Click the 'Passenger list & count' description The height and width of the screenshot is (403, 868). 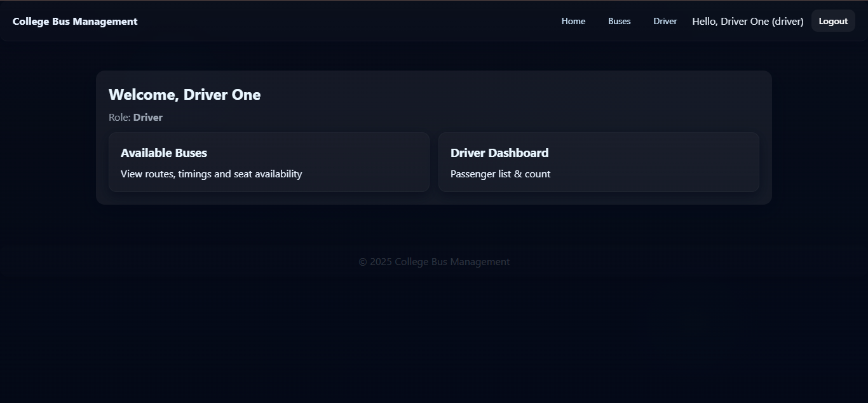click(x=501, y=174)
